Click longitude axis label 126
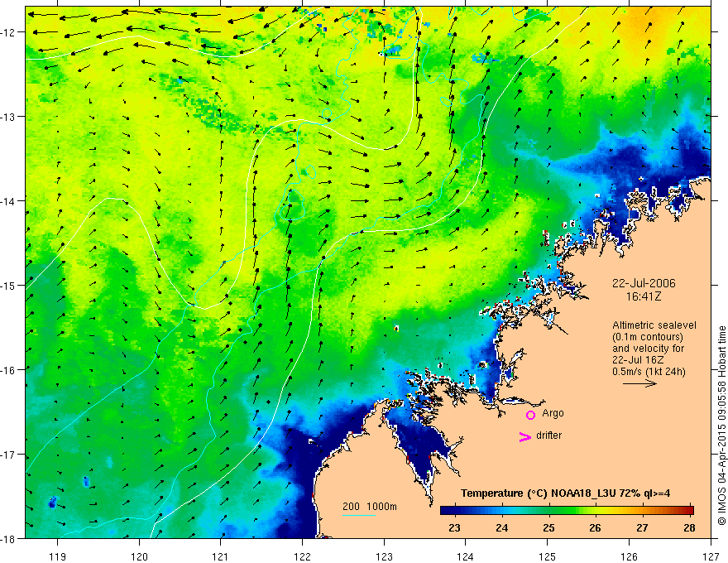 [629, 556]
